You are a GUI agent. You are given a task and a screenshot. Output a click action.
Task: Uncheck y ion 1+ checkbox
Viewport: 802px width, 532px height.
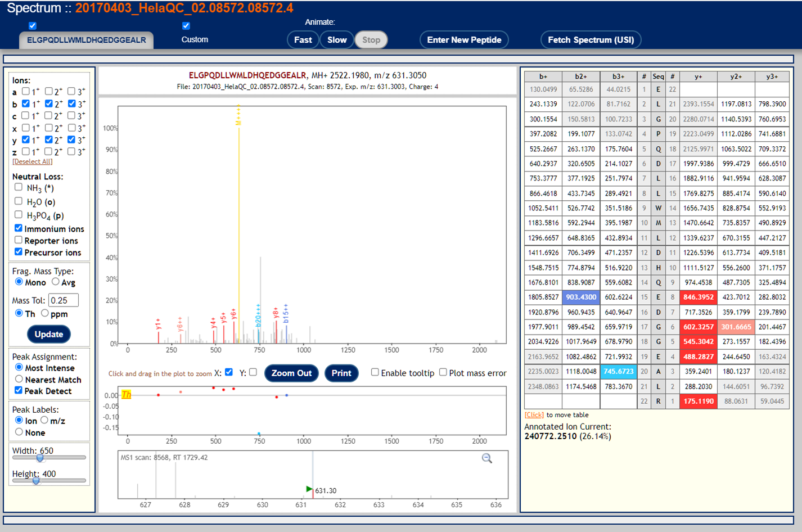click(26, 139)
